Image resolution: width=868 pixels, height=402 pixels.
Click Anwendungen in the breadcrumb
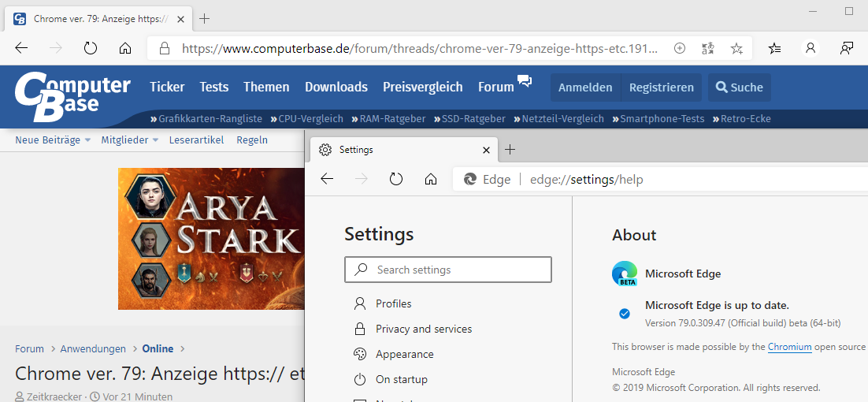pyautogui.click(x=93, y=349)
